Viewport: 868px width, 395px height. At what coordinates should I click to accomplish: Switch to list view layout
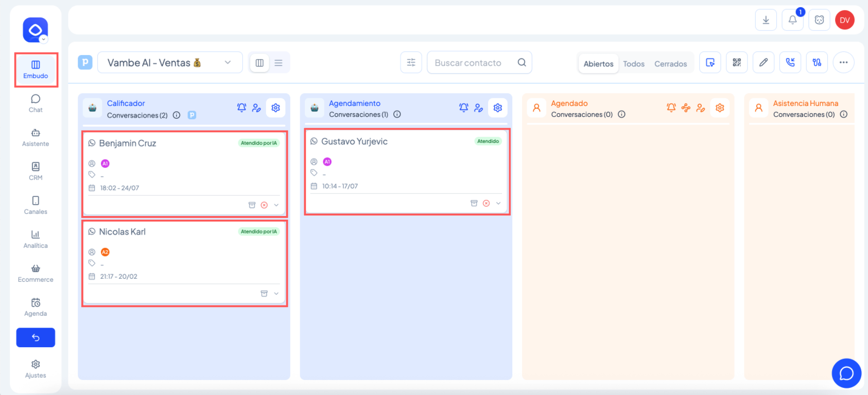pos(279,63)
